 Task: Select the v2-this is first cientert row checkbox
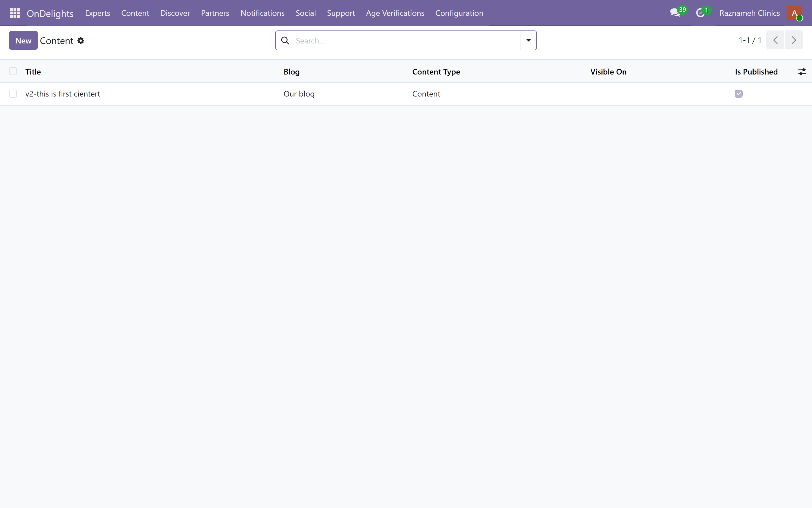[x=13, y=94]
